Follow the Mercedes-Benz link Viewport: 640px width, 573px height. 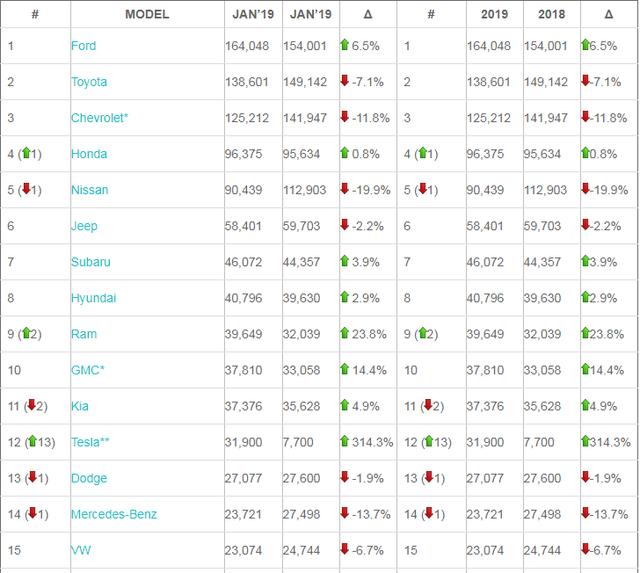[114, 514]
